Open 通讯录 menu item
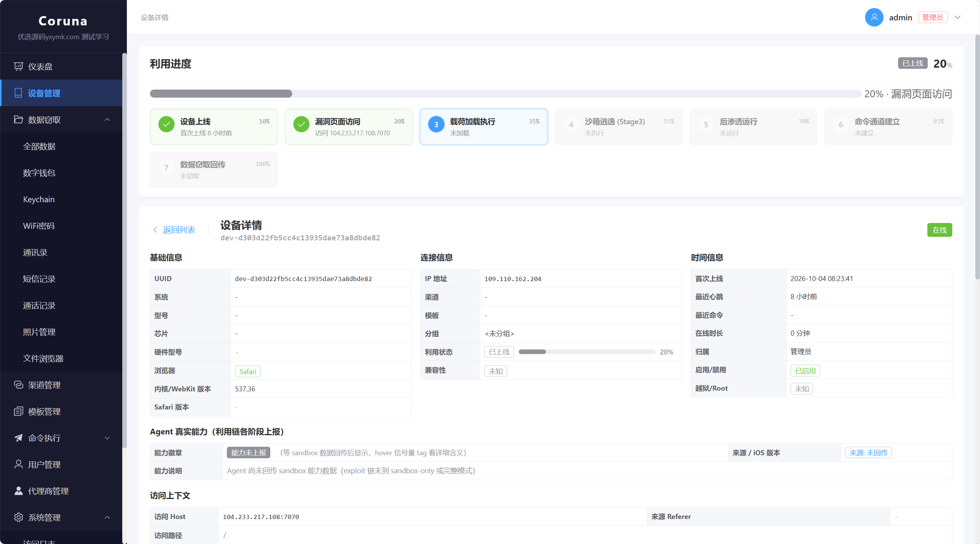 [x=61, y=252]
